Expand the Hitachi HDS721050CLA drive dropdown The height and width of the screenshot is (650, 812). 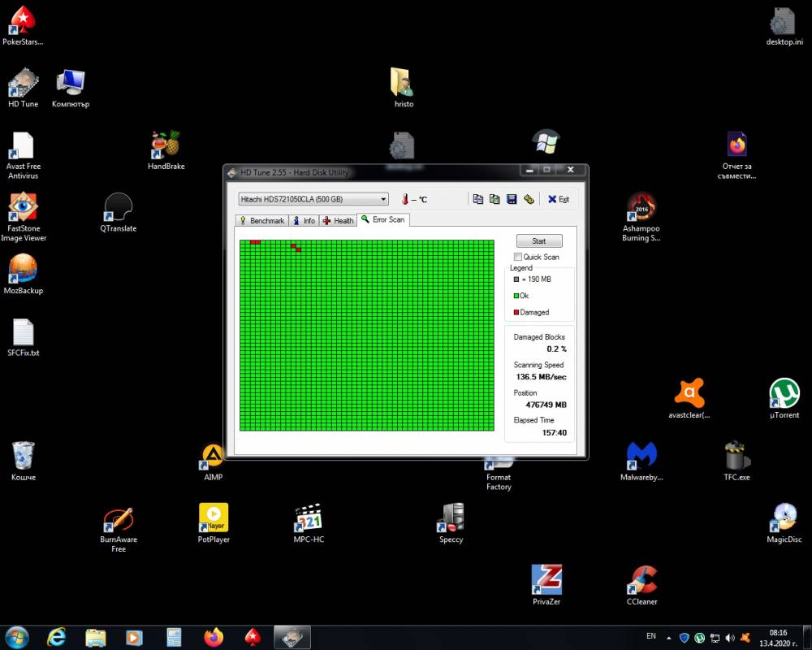click(313, 199)
